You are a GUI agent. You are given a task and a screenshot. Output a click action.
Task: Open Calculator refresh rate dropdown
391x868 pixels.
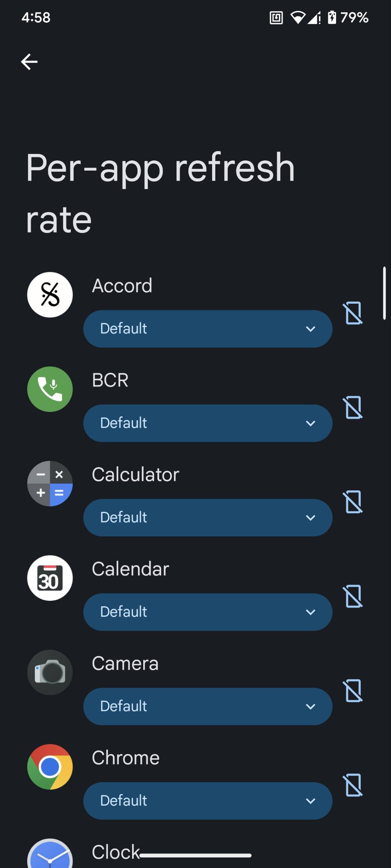tap(208, 517)
